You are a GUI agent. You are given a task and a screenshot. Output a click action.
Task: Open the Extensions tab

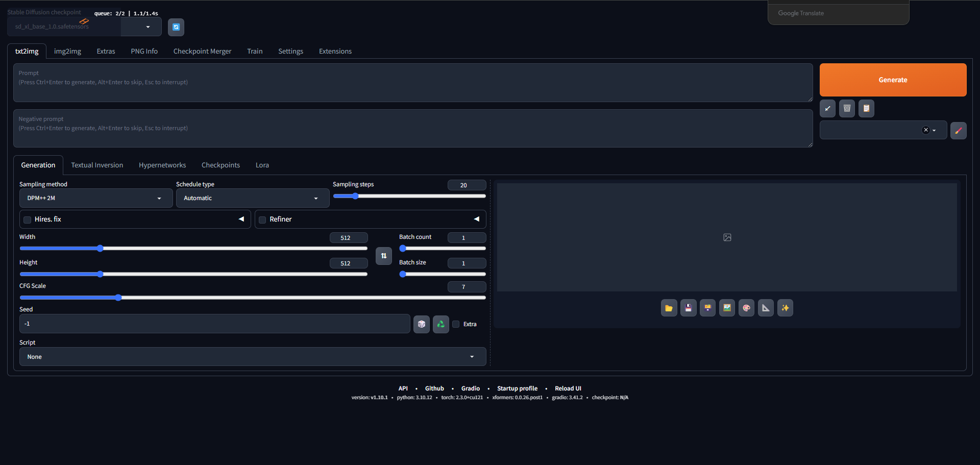coord(335,51)
